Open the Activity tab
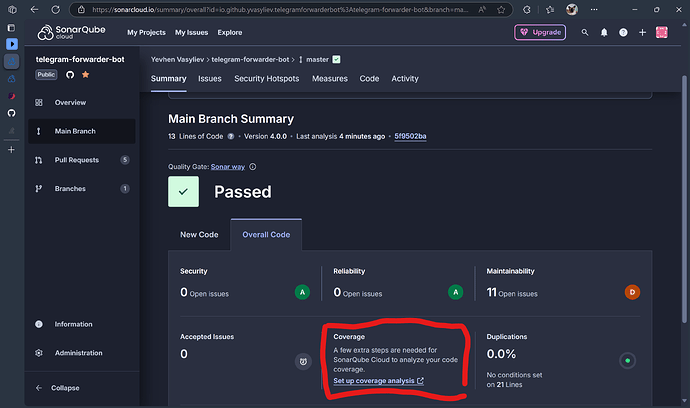The height and width of the screenshot is (408, 690). [x=405, y=79]
